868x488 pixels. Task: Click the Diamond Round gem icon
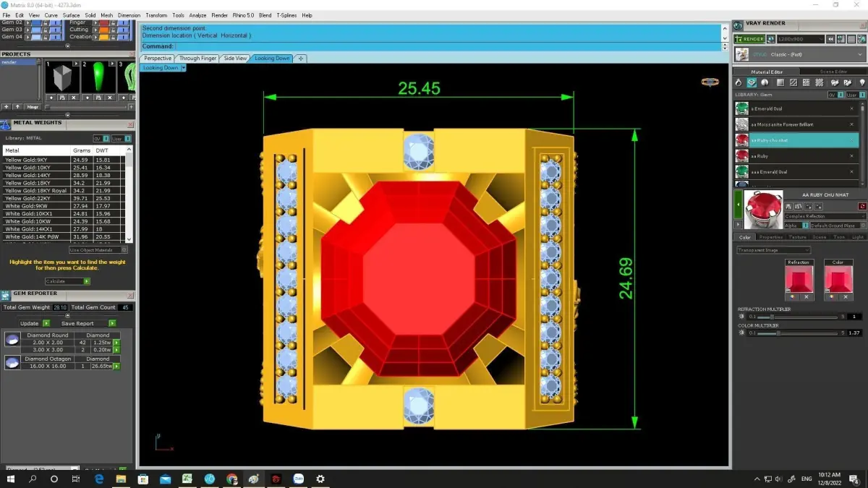click(12, 340)
